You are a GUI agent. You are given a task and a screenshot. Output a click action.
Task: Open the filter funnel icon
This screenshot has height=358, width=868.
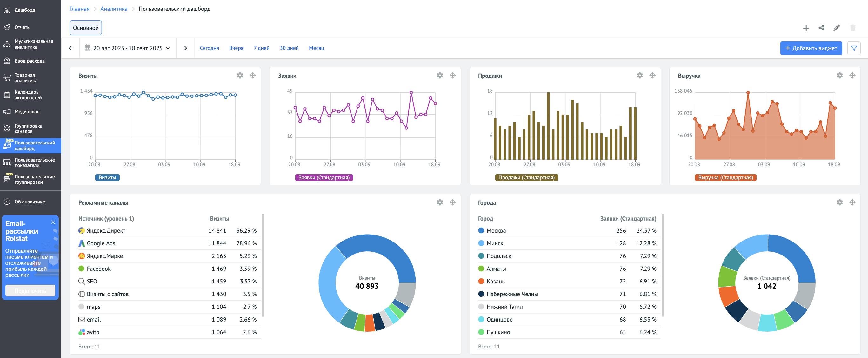pyautogui.click(x=853, y=48)
